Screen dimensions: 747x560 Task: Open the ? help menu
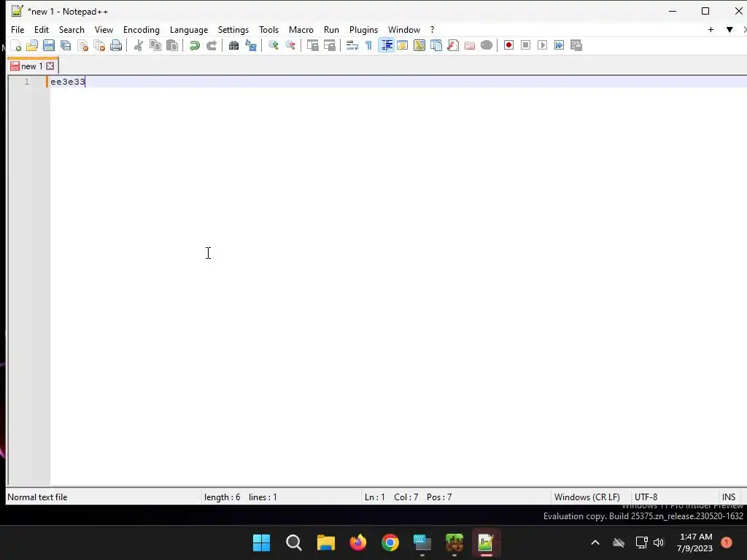coord(432,29)
